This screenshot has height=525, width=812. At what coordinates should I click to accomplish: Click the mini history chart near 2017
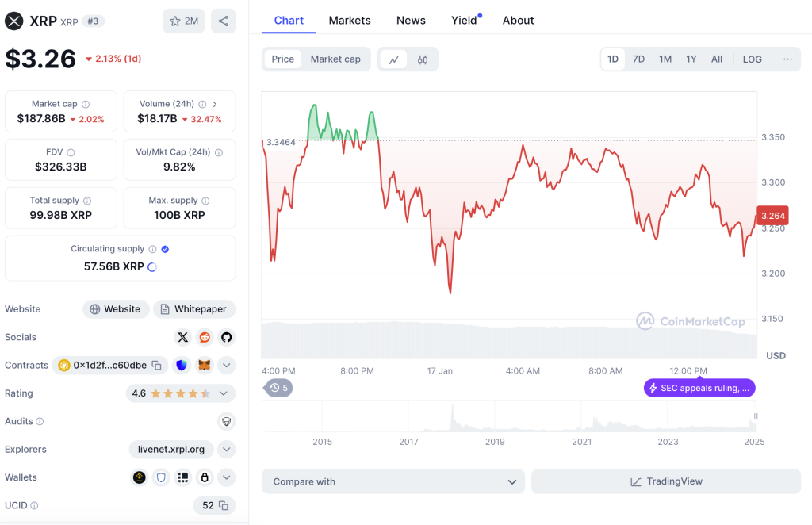(408, 417)
